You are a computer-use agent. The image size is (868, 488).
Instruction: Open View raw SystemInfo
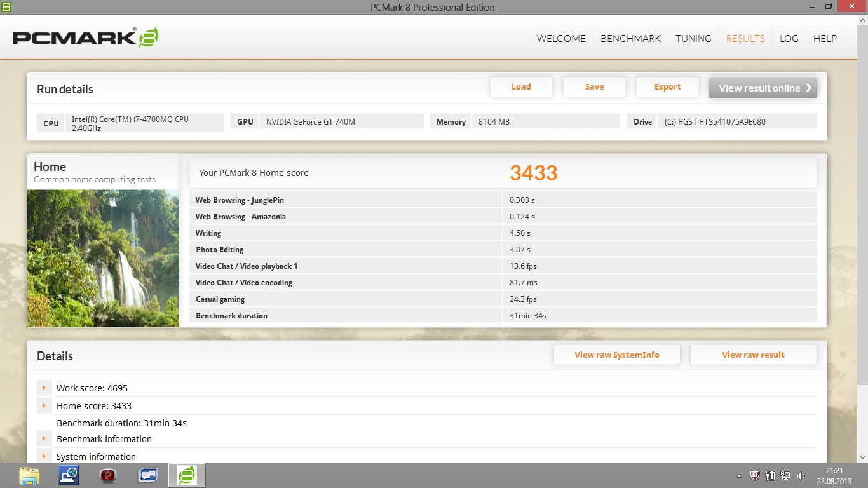617,355
